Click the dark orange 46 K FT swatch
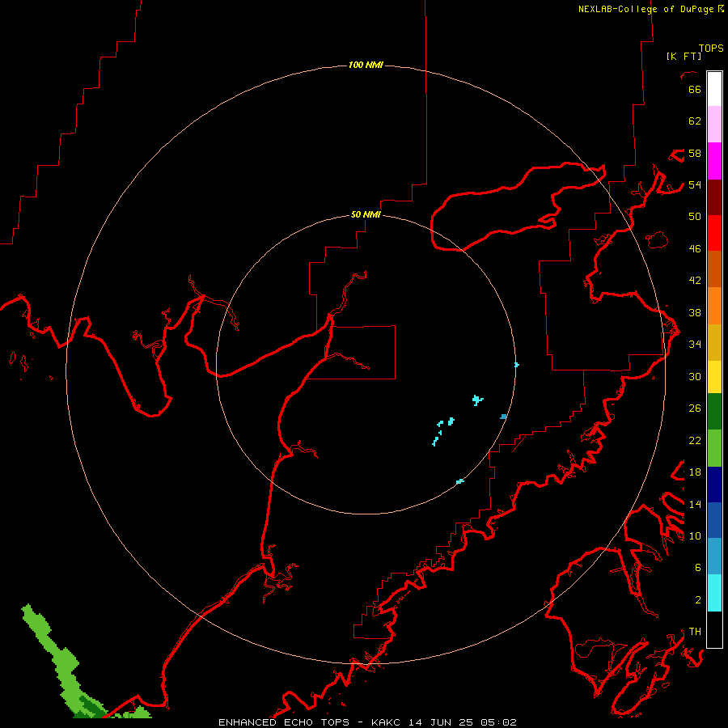The image size is (728, 728). coord(714,269)
